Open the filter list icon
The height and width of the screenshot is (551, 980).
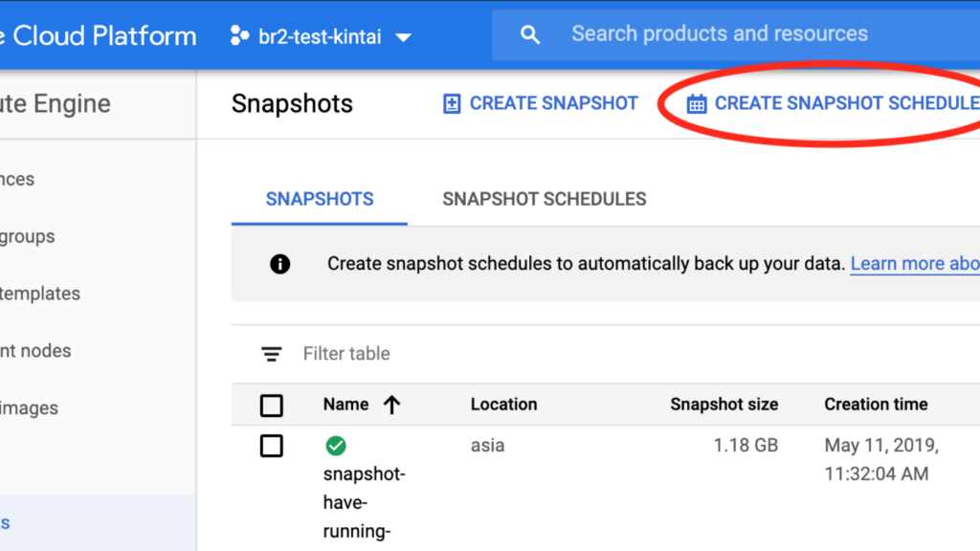pyautogui.click(x=272, y=354)
